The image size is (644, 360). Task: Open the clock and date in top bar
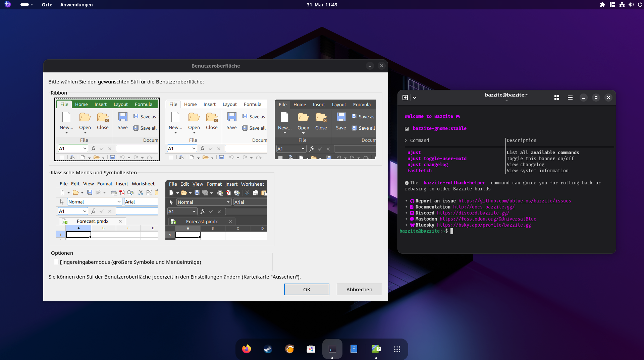point(322,5)
